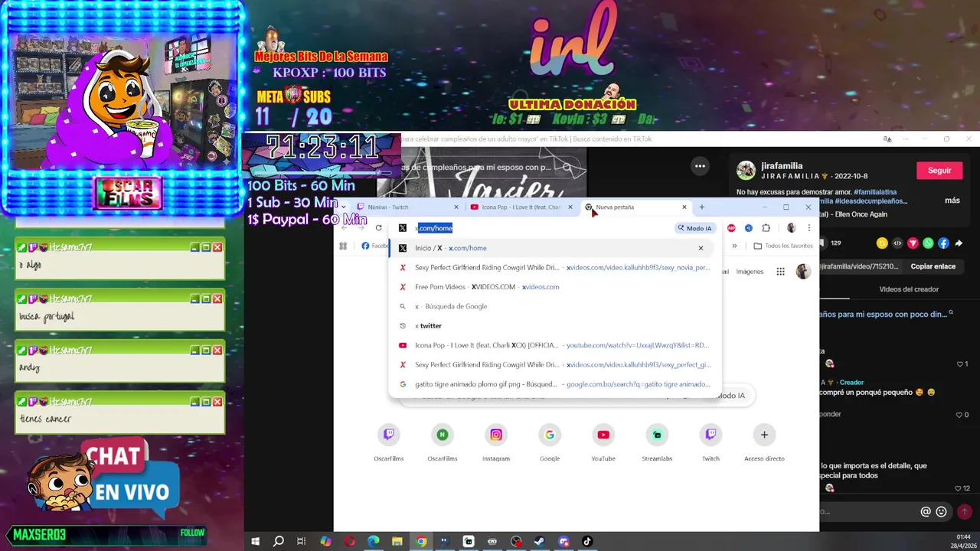Select the Icona Pop youtube.com suggestion
The image size is (980, 551).
pos(551,345)
